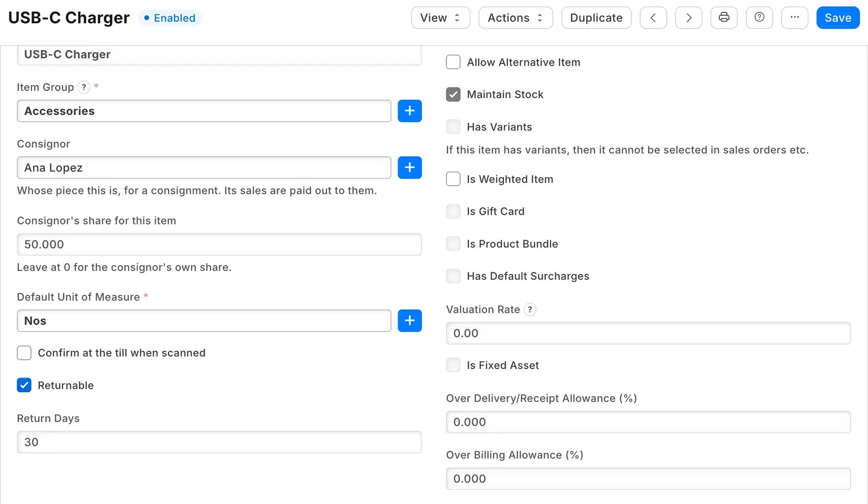Enable Confirm at the till when scanned
The image size is (868, 504).
(24, 353)
